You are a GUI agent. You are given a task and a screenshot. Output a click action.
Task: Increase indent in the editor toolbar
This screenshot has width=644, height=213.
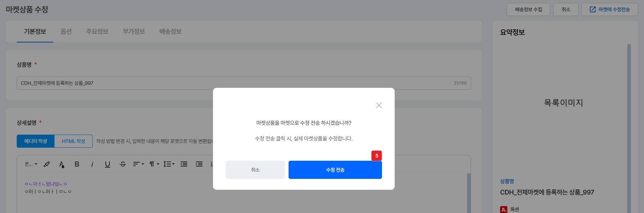tap(199, 164)
